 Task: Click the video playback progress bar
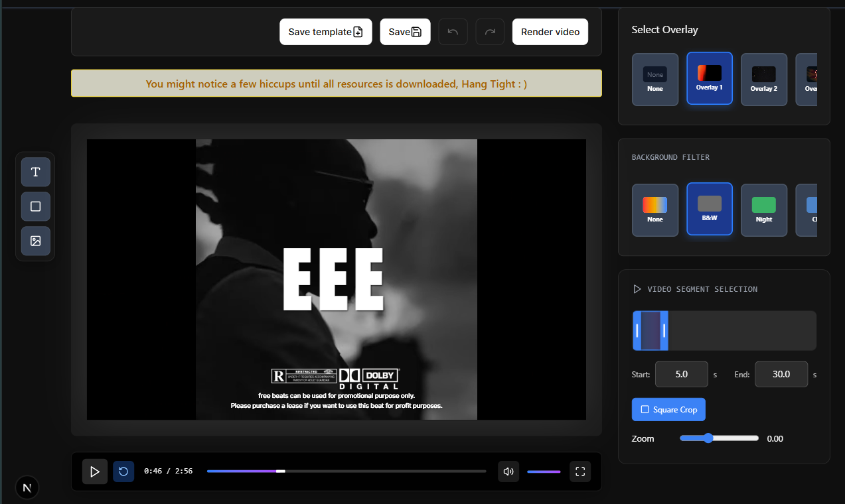pyautogui.click(x=346, y=472)
